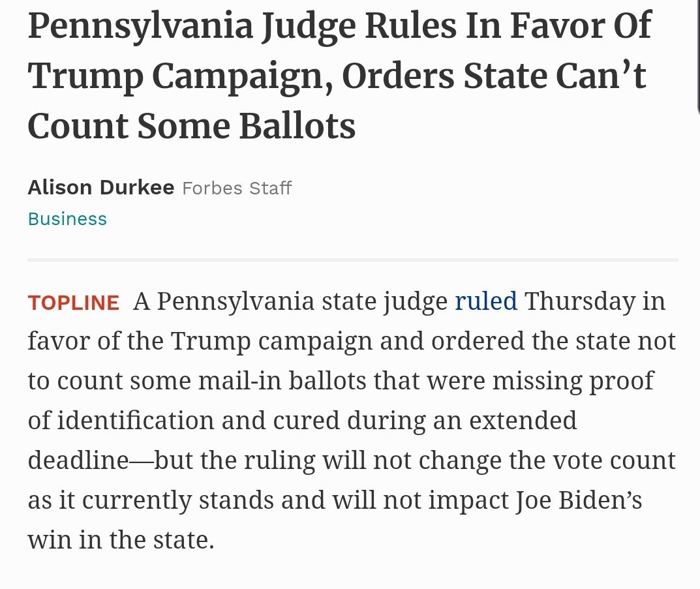Screen dimensions: 700x589
Task: Click the 'ruled' hyperlink in the article
Action: click(485, 301)
